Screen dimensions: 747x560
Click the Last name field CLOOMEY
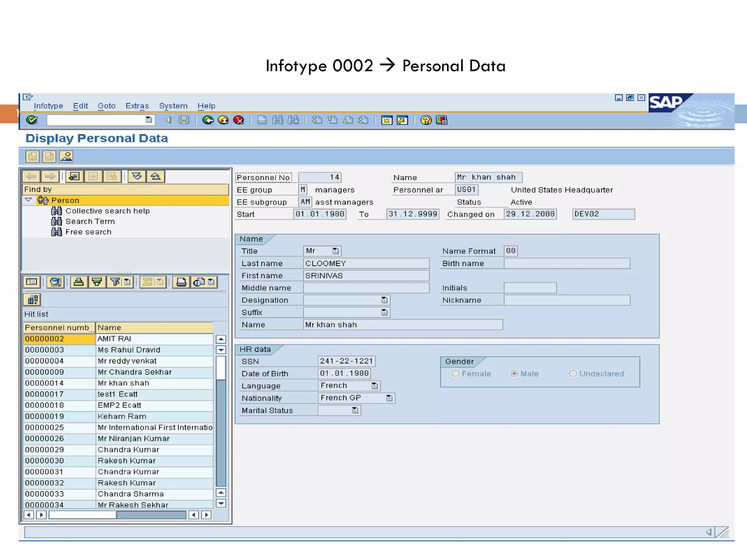point(366,263)
